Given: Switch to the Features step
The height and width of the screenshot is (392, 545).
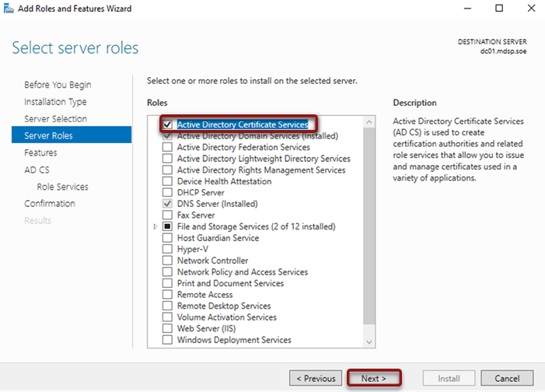Looking at the screenshot, I should [40, 152].
